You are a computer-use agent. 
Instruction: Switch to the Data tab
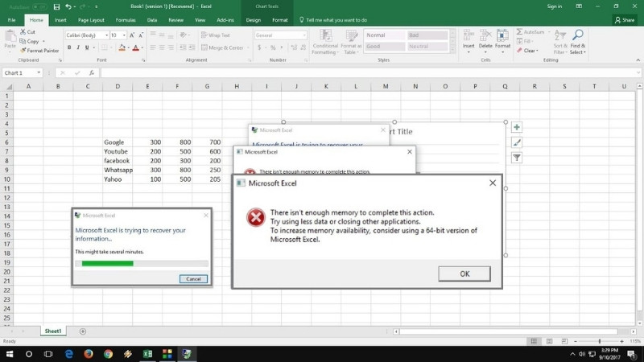(x=152, y=19)
